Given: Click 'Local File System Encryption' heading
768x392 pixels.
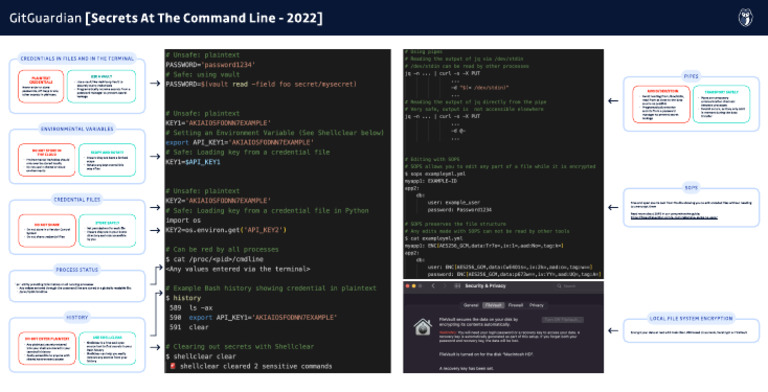Looking at the screenshot, I should pyautogui.click(x=691, y=318).
